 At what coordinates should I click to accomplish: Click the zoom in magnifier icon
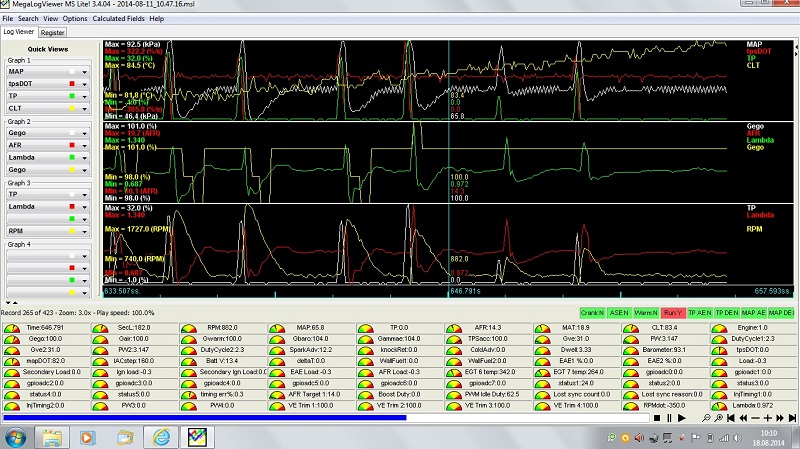click(719, 418)
